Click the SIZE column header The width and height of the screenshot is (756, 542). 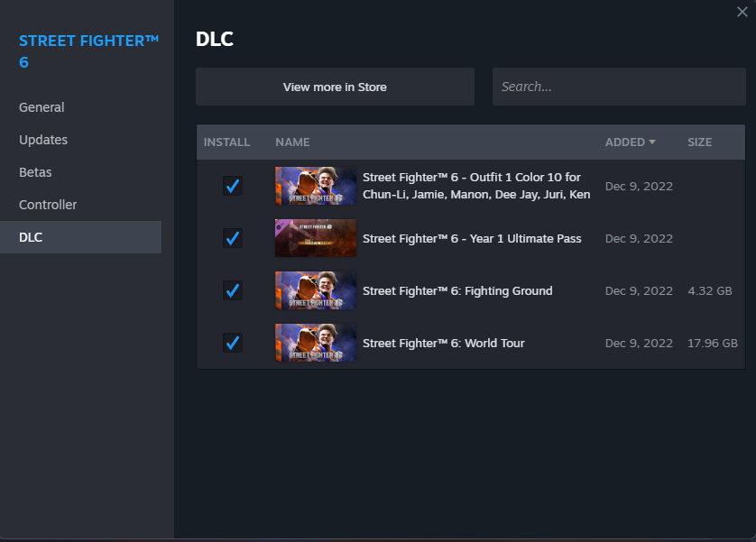[699, 142]
